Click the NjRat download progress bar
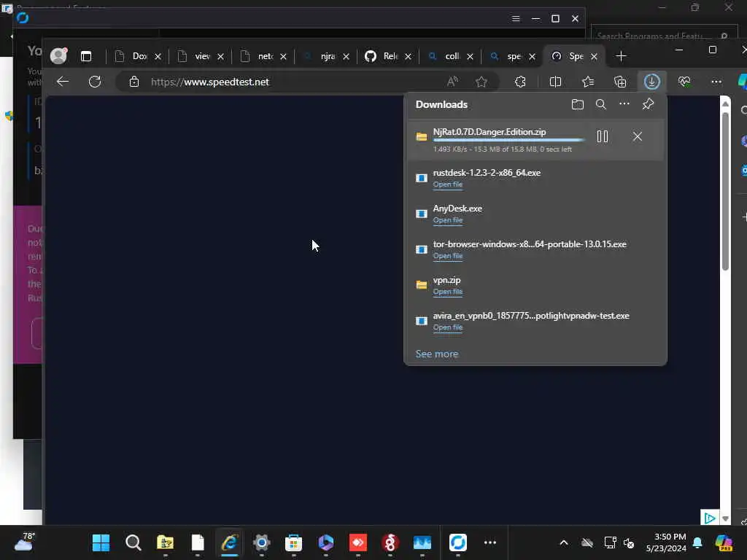This screenshot has width=747, height=560. [x=508, y=140]
